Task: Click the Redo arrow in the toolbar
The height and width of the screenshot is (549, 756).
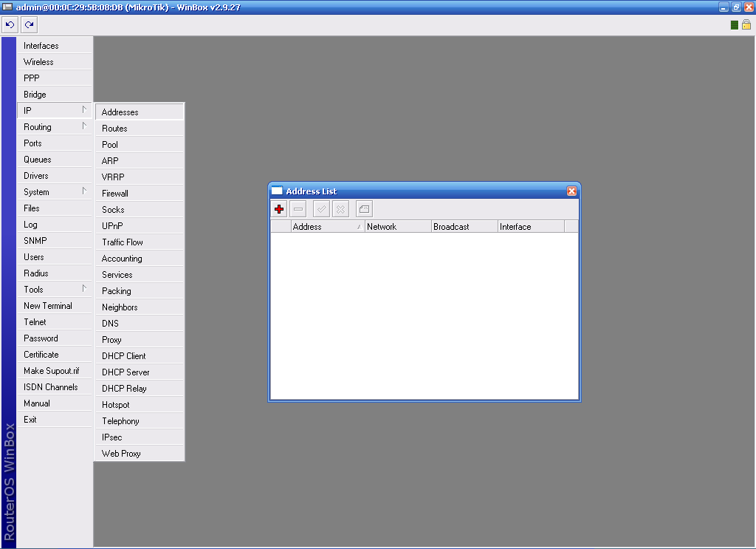Action: click(x=30, y=24)
